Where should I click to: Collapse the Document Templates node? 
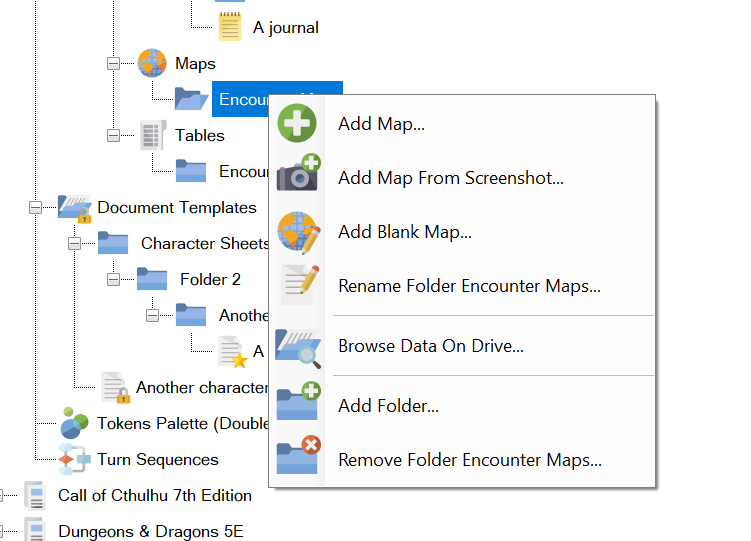pos(35,208)
